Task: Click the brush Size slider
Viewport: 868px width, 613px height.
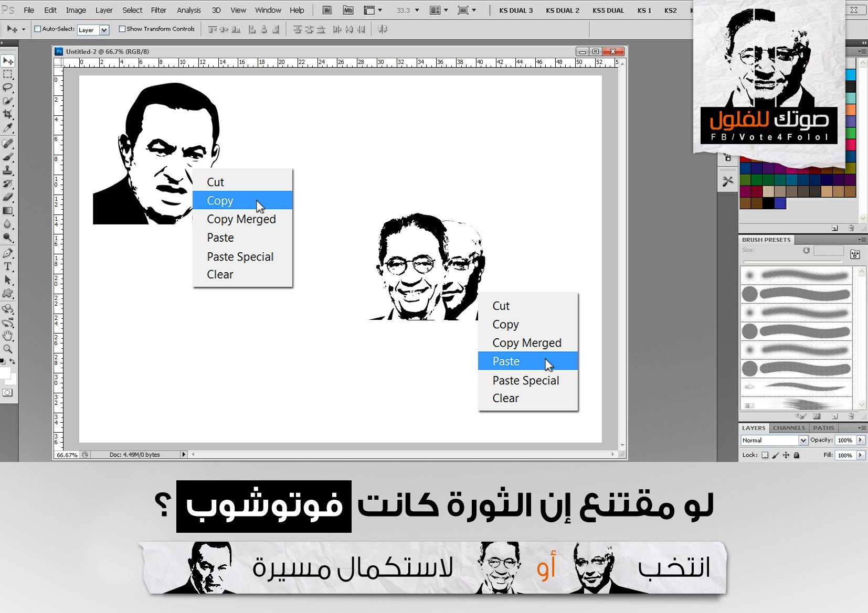Action: 792,261
